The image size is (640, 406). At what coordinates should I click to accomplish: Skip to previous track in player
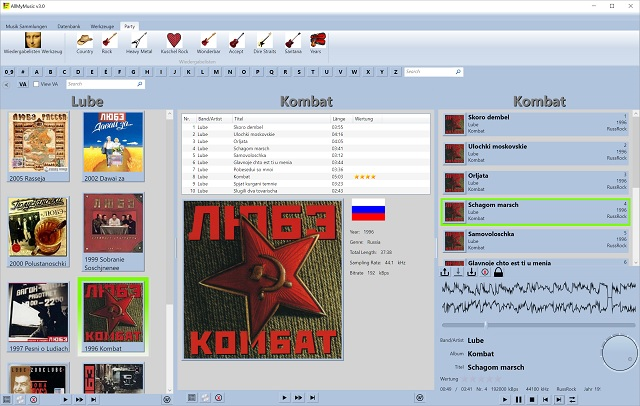tap(545, 399)
